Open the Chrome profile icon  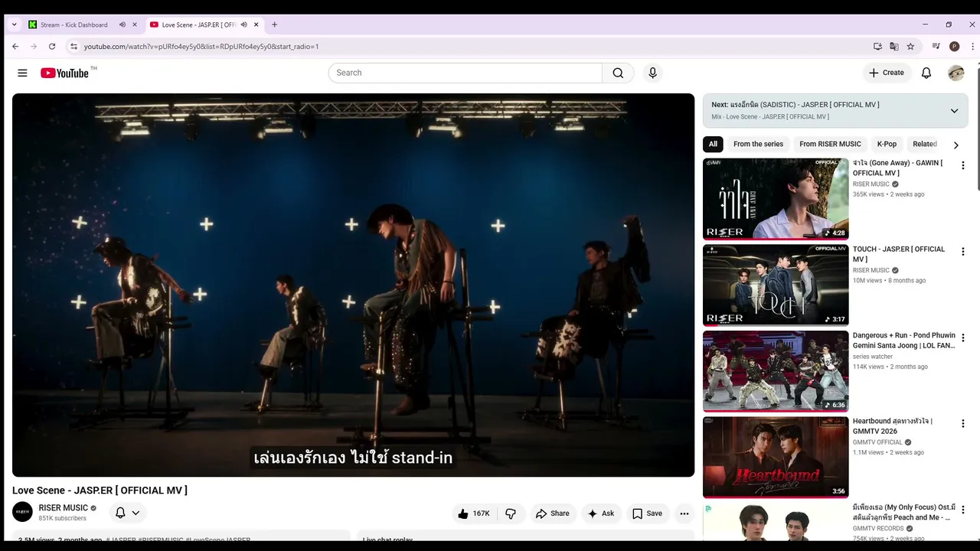(954, 47)
